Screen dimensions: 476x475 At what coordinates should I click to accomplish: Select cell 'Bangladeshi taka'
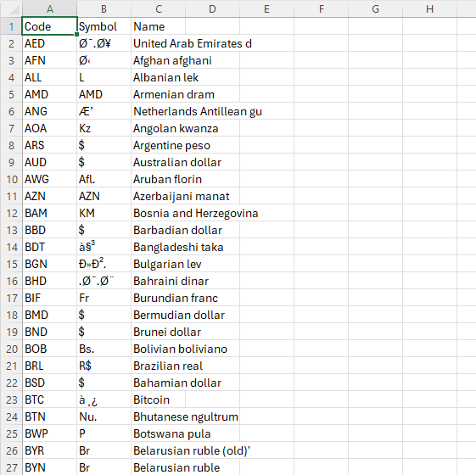[158, 247]
